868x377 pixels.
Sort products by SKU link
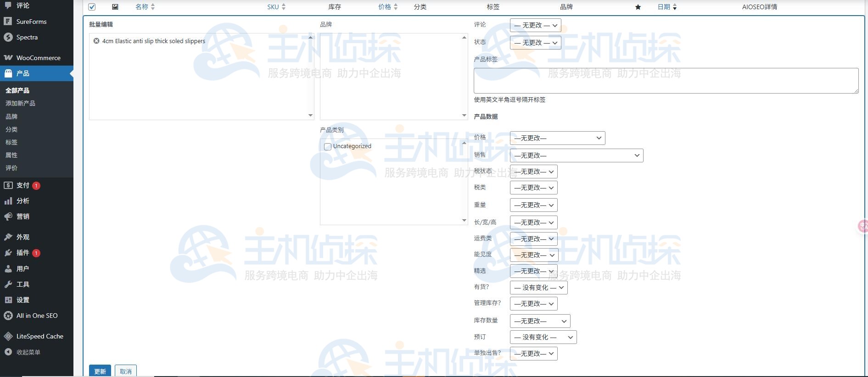point(273,7)
